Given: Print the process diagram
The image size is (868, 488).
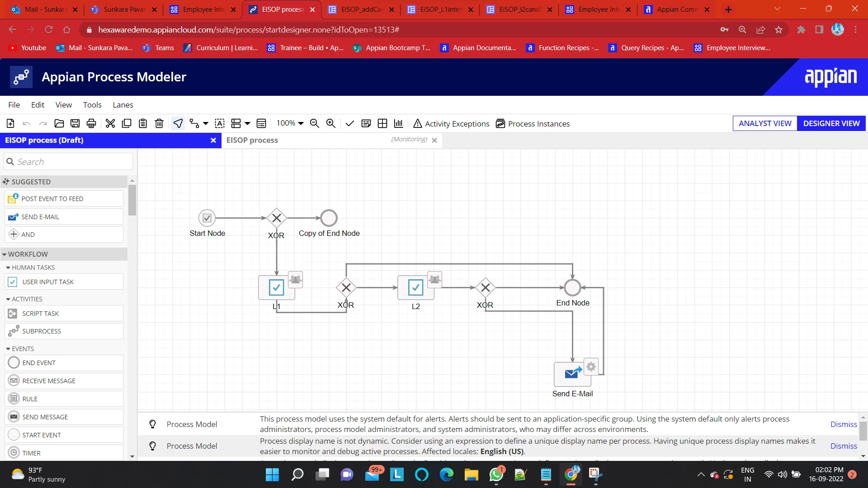Looking at the screenshot, I should [x=91, y=123].
